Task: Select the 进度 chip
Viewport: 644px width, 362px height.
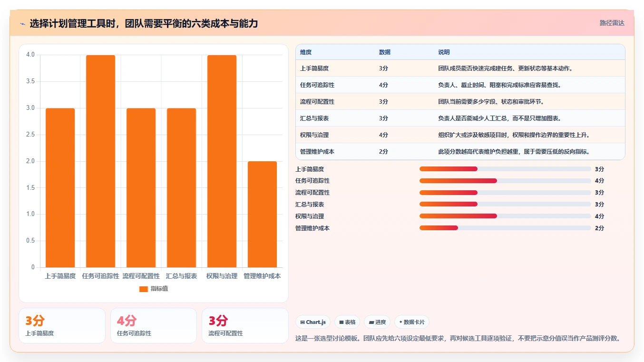Action: pos(377,322)
